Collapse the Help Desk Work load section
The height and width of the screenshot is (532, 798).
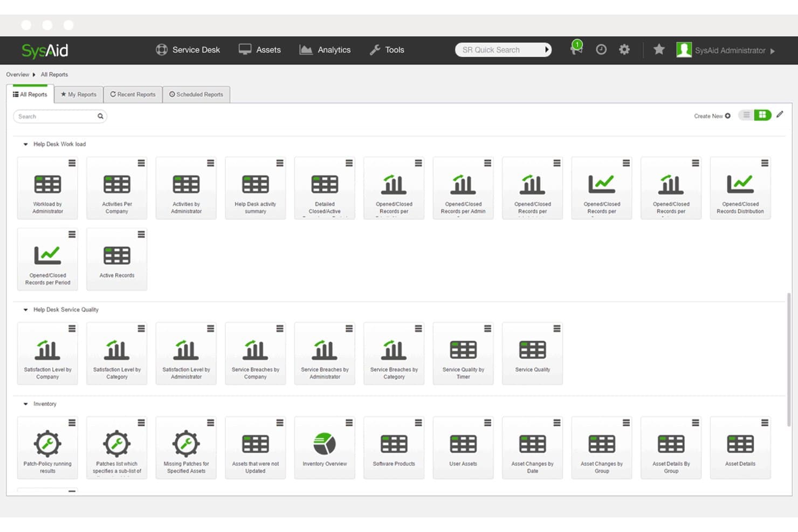25,144
